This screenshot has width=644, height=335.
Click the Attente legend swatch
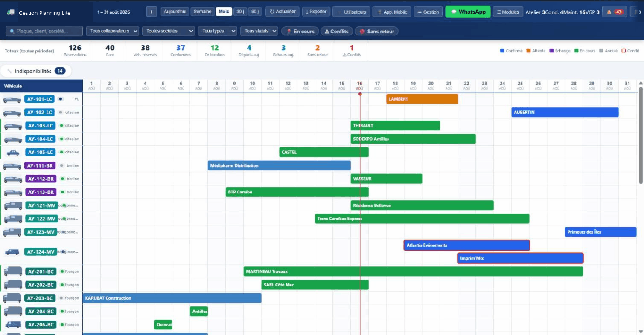[528, 51]
